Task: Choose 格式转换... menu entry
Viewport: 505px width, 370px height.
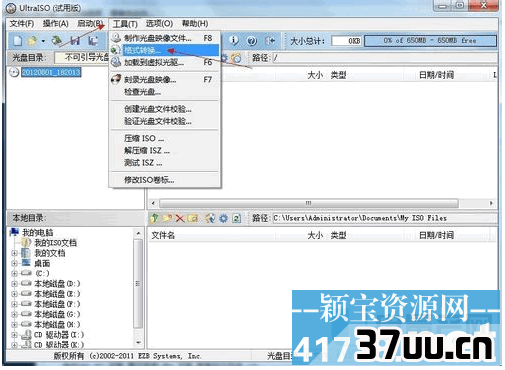Action: tap(164, 50)
